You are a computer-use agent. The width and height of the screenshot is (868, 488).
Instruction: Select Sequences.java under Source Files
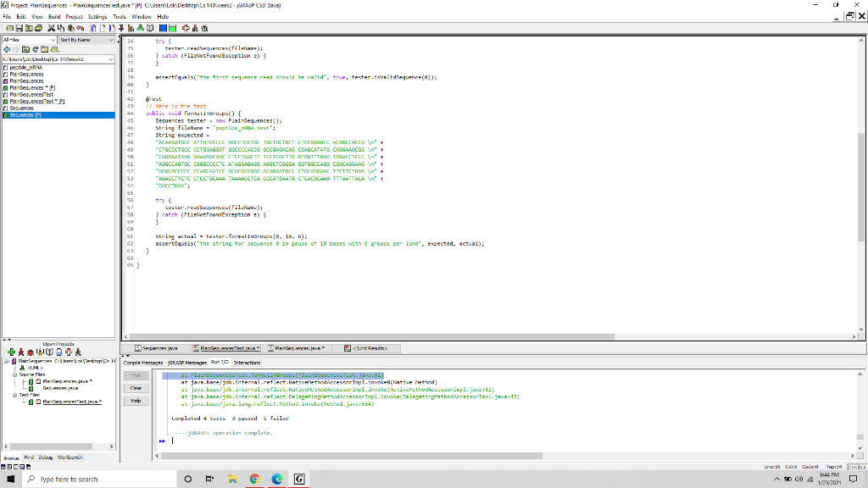pos(60,387)
